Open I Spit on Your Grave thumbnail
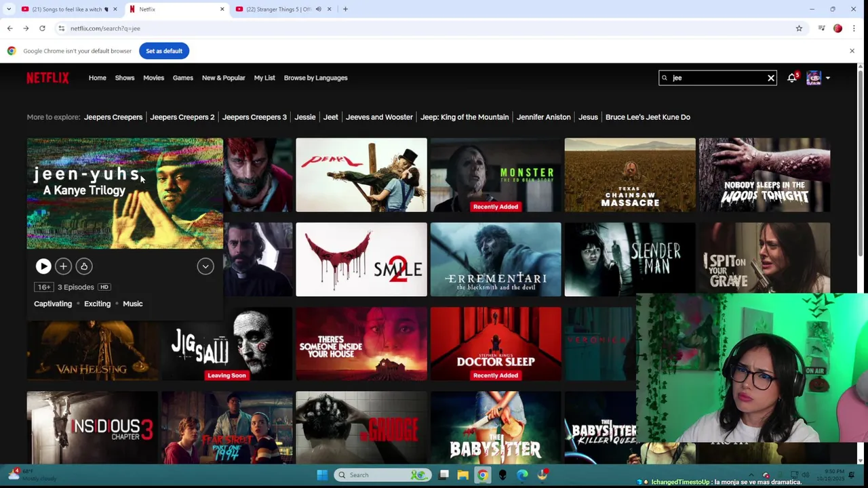Screen dimensions: 868x488 click(764, 258)
